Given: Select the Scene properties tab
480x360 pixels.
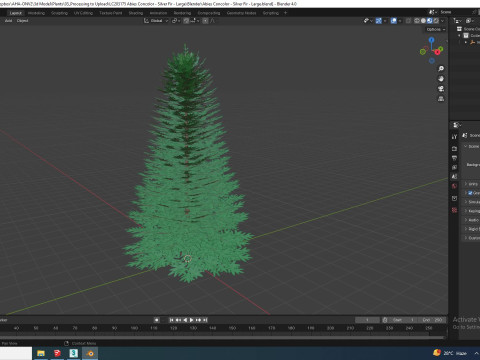Looking at the screenshot, I should coord(454,176).
